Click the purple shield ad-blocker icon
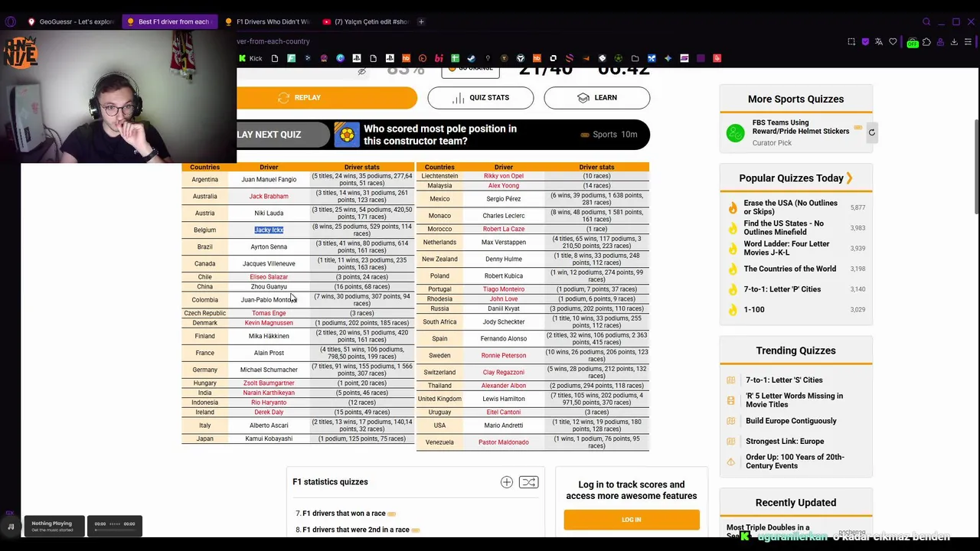980x551 pixels. click(x=865, y=42)
